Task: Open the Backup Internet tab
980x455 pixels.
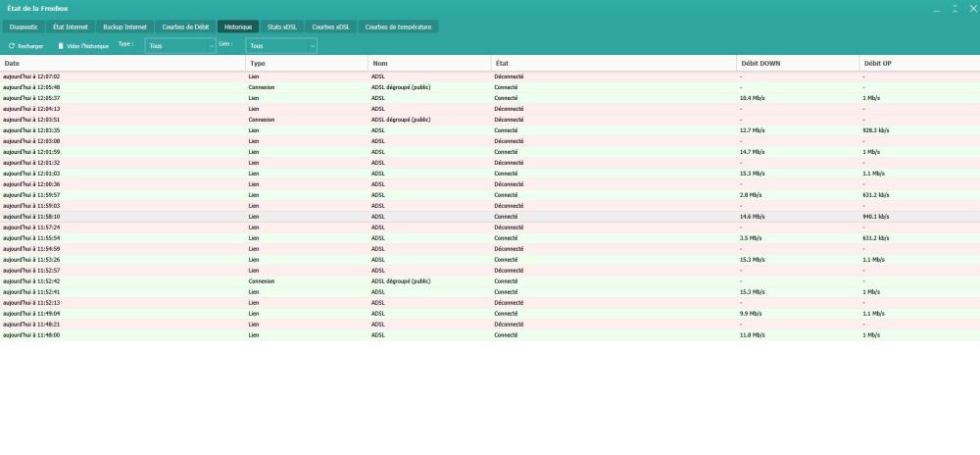Action: [x=125, y=26]
